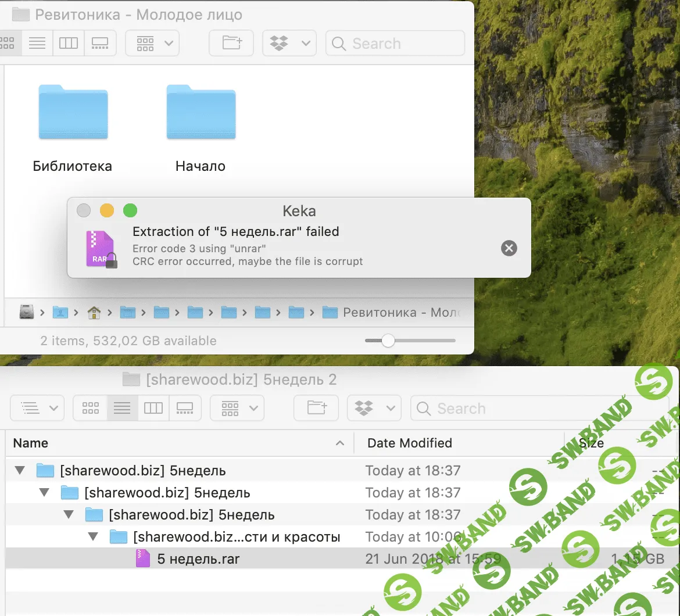Open the Dropbox dropdown in top window
Image resolution: width=680 pixels, height=616 pixels.
pyautogui.click(x=289, y=44)
